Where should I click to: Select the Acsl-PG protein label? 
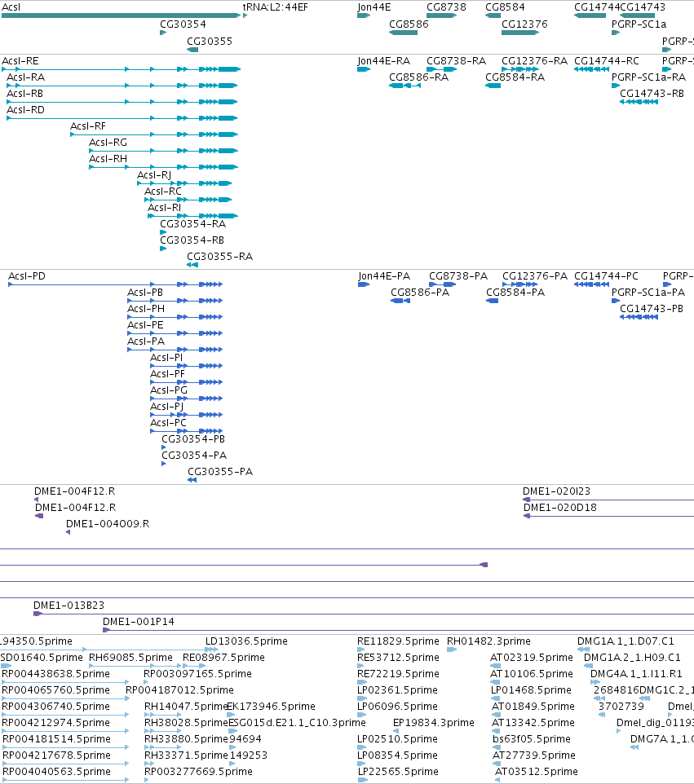169,390
